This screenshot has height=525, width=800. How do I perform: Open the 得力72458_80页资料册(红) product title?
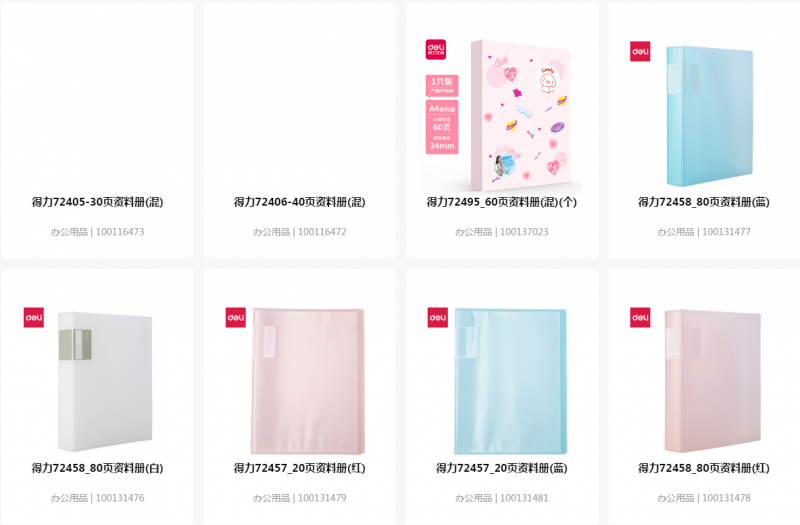point(704,468)
